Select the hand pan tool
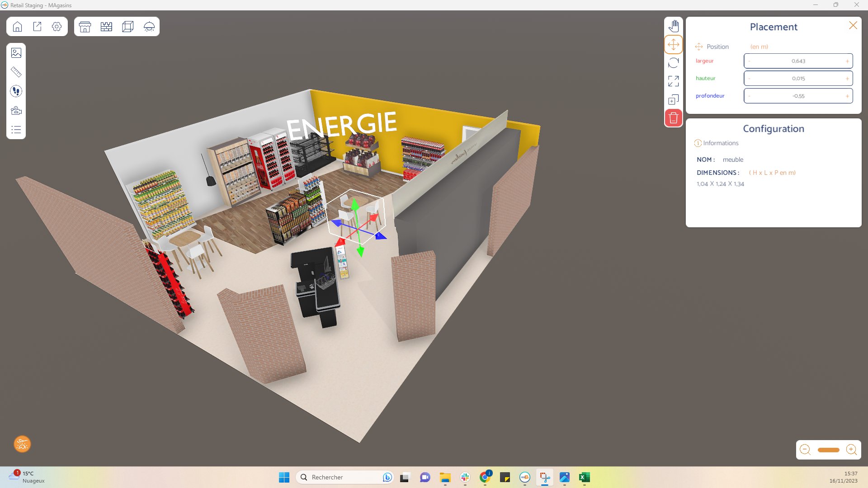The image size is (868, 488). [x=673, y=26]
